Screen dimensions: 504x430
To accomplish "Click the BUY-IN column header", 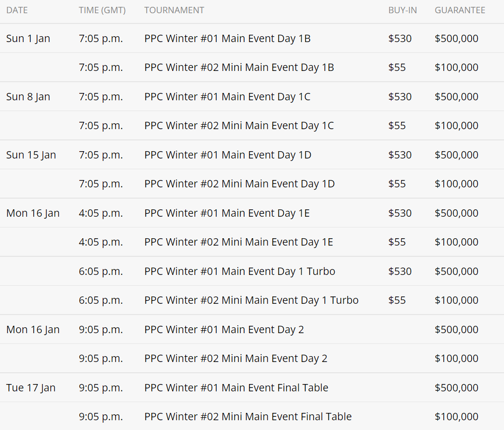I will pos(402,10).
